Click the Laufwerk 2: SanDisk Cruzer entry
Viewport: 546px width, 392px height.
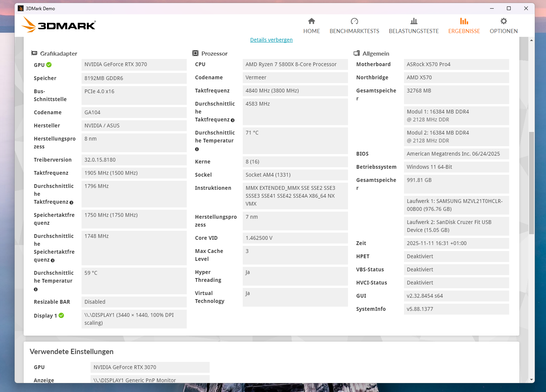pos(457,226)
